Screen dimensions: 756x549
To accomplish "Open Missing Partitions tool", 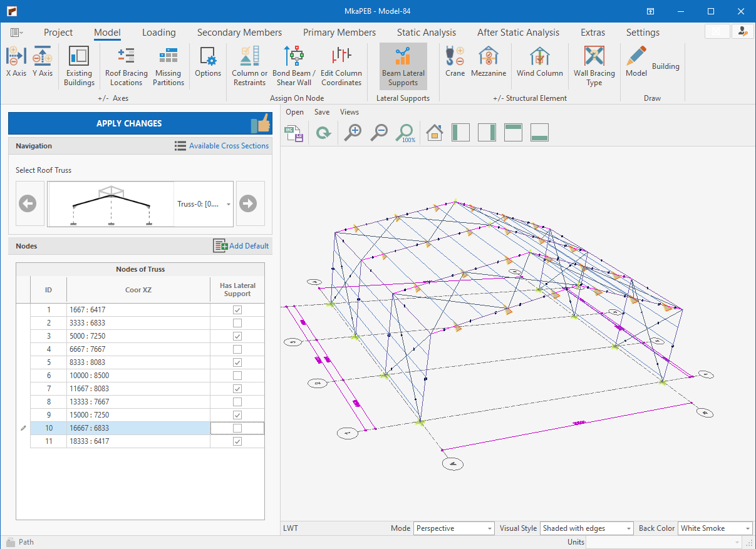I will click(x=168, y=62).
